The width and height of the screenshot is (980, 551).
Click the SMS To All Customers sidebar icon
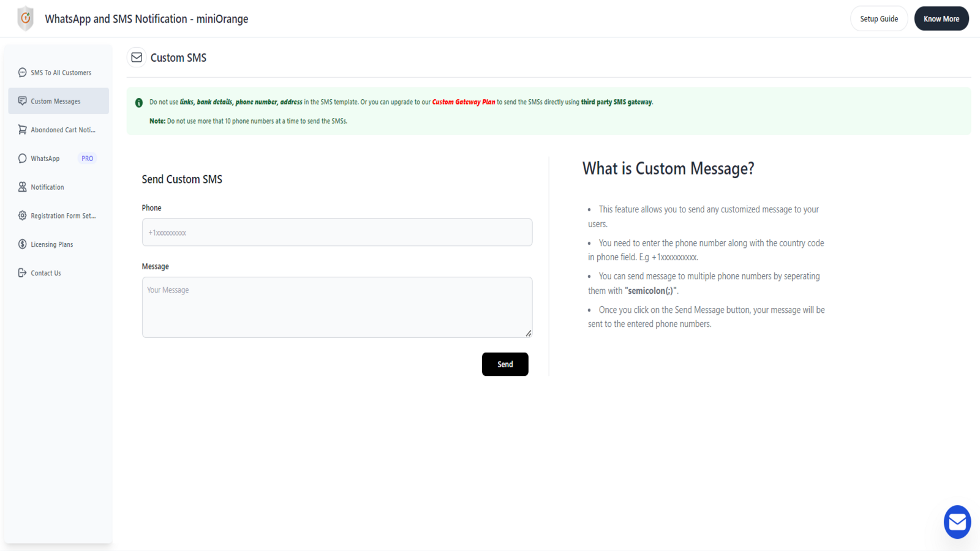click(22, 72)
